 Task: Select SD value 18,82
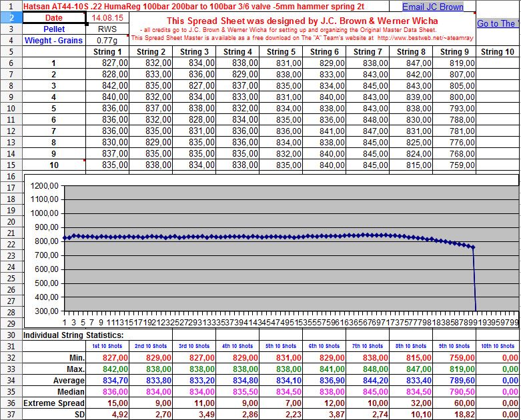pyautogui.click(x=454, y=414)
